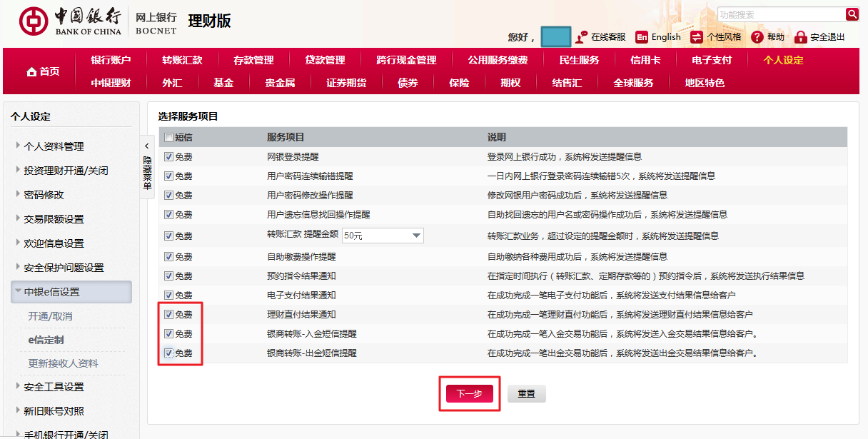Open 外汇 menu
The image size is (868, 439).
pyautogui.click(x=172, y=83)
